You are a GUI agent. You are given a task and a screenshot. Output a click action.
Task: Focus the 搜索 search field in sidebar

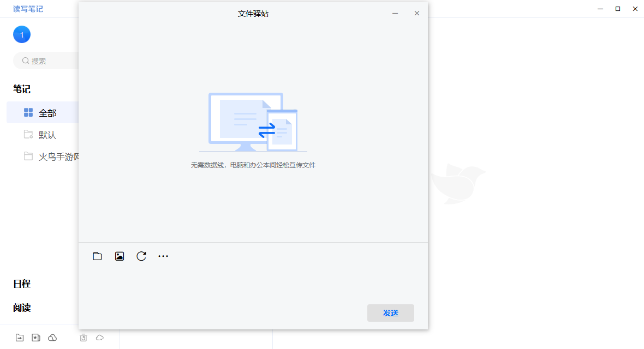click(46, 61)
